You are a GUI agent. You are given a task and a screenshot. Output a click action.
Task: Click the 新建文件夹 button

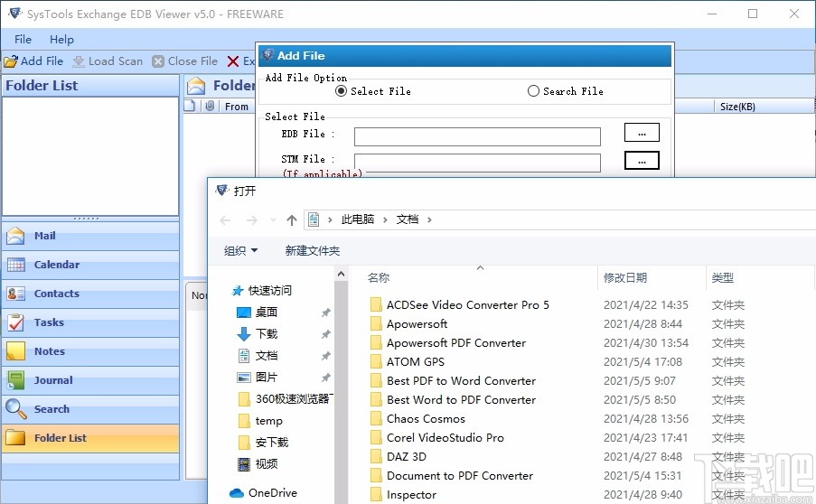[313, 251]
